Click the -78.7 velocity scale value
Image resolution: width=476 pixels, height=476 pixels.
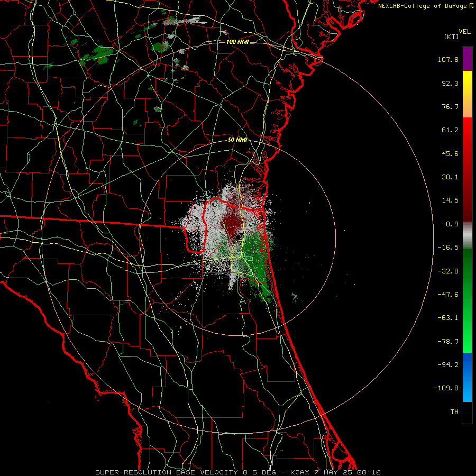tap(448, 342)
